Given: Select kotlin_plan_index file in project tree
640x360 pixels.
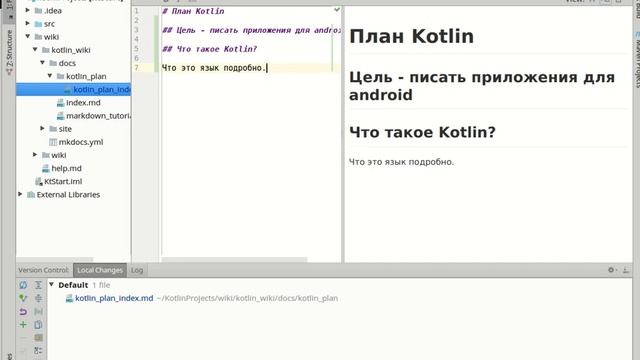Looking at the screenshot, I should (x=73, y=89).
